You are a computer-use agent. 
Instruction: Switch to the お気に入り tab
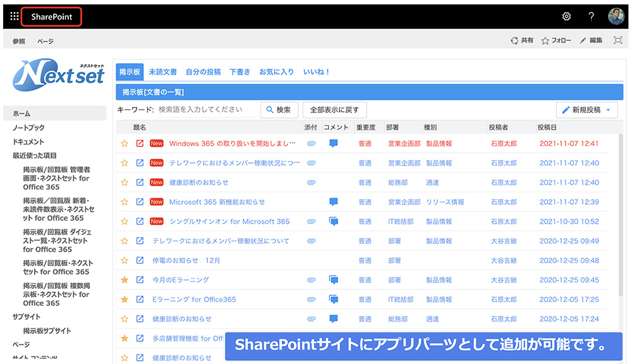coord(277,72)
